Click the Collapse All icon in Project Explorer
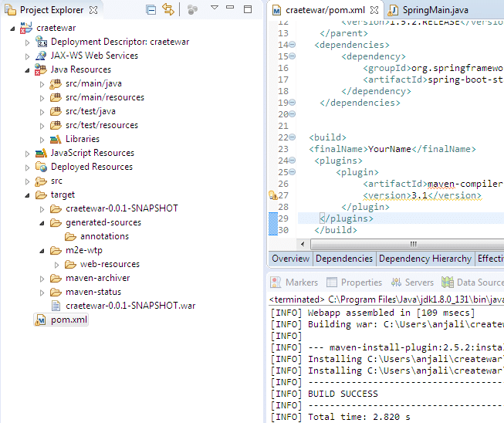This screenshot has height=423, width=504. pyautogui.click(x=151, y=10)
